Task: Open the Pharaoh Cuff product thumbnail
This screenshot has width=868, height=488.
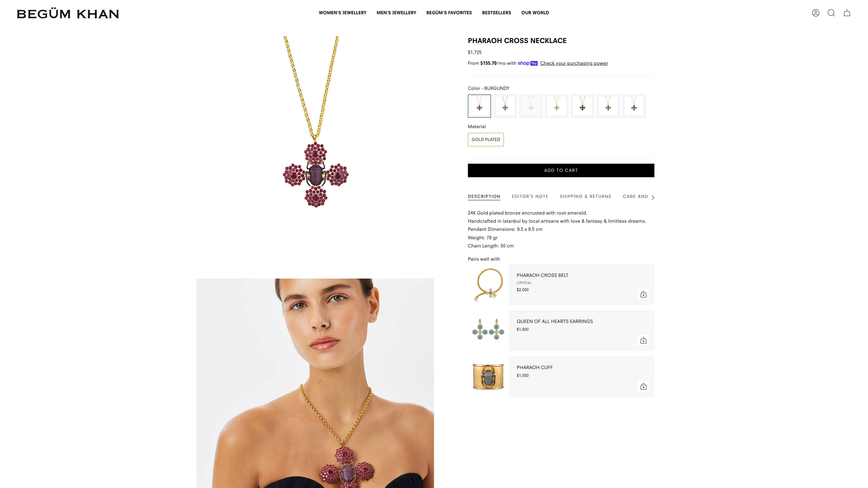Action: pyautogui.click(x=488, y=377)
